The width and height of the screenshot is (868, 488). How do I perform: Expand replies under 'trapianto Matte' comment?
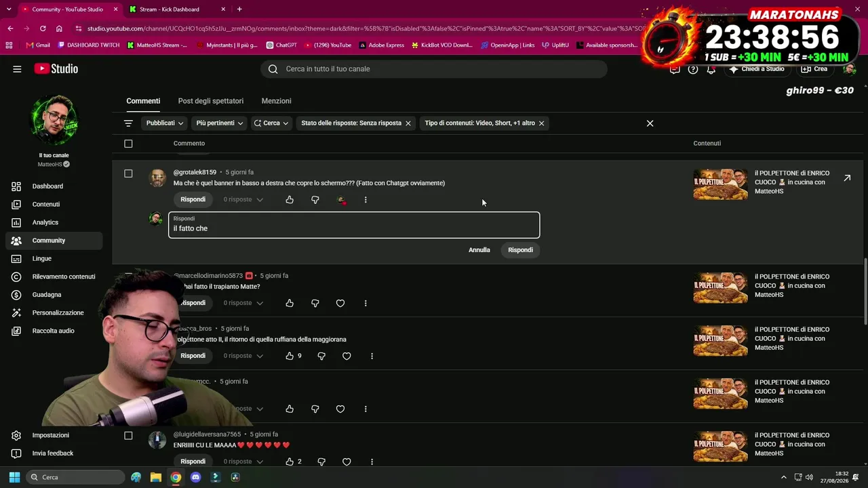(x=243, y=303)
